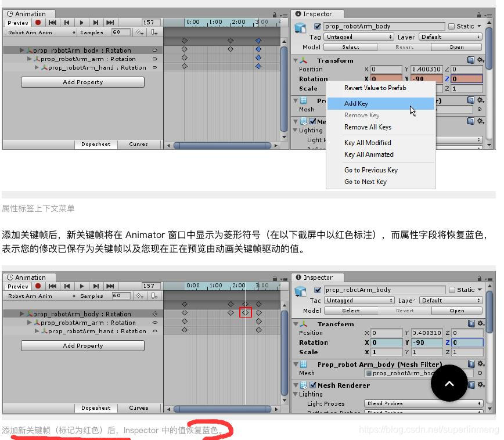This screenshot has height=440, width=504.
Task: Choose Key All Modified menu item
Action: click(381, 142)
